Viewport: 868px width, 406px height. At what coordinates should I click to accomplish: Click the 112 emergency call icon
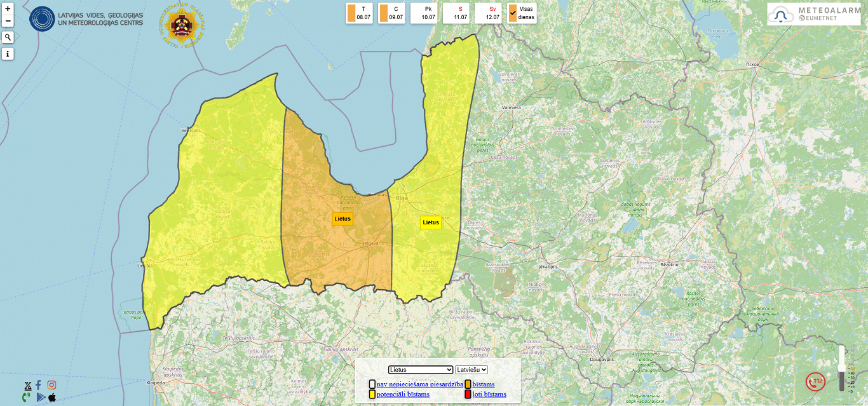(815, 382)
